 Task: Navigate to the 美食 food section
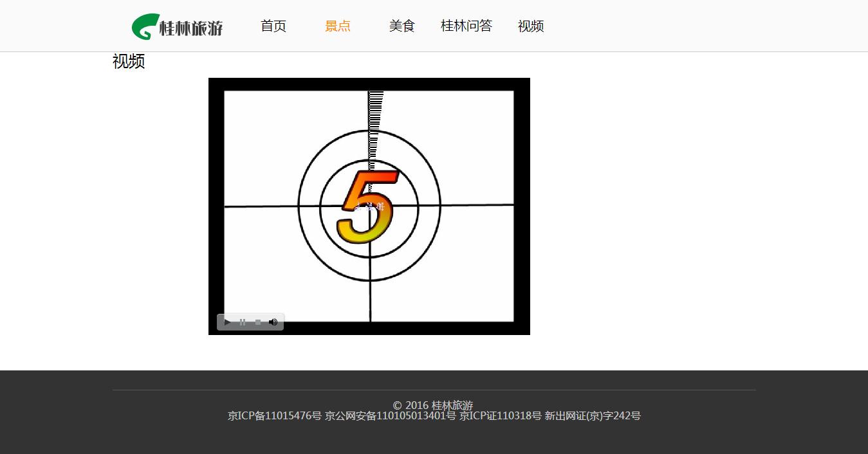[402, 26]
